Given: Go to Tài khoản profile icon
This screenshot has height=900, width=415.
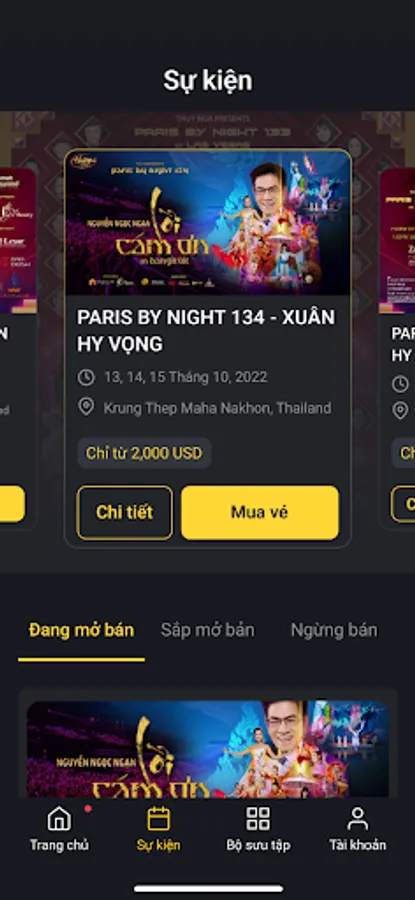Looking at the screenshot, I should 357,818.
